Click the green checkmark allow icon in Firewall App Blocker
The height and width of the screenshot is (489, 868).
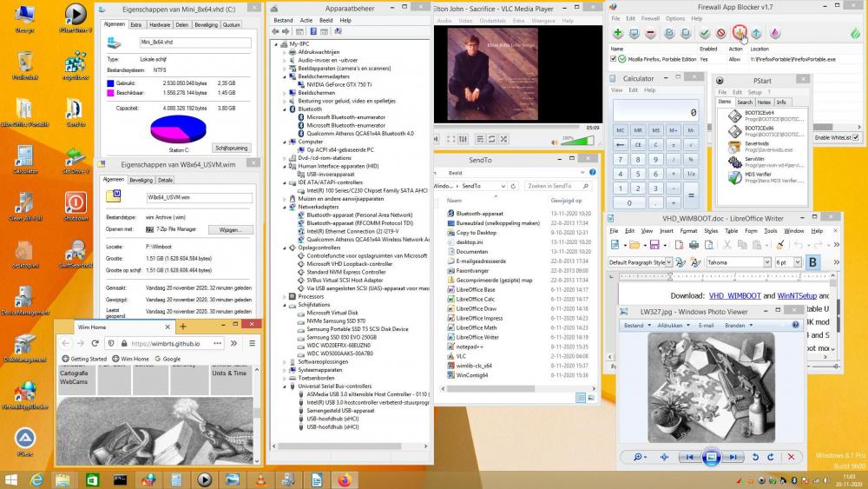tap(705, 34)
